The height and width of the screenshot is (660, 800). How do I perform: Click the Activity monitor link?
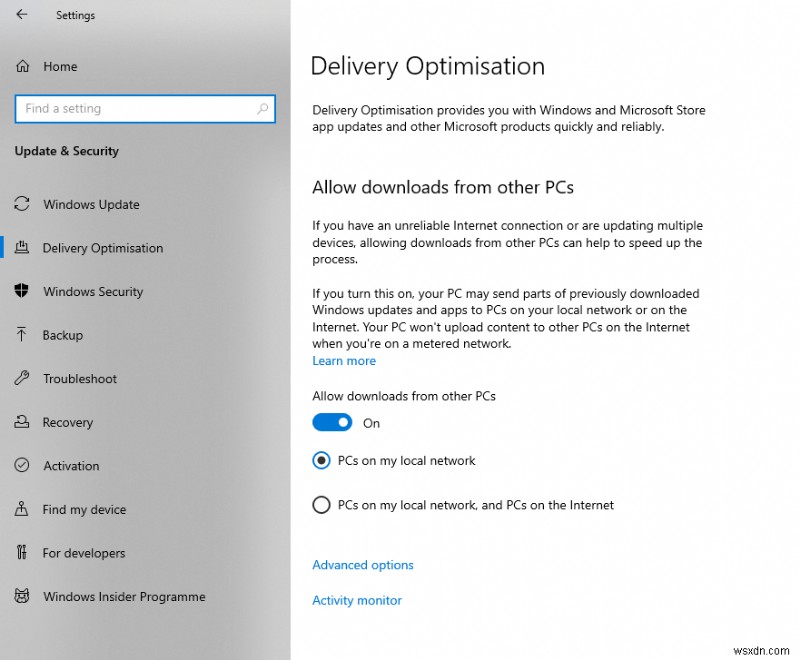click(x=357, y=600)
